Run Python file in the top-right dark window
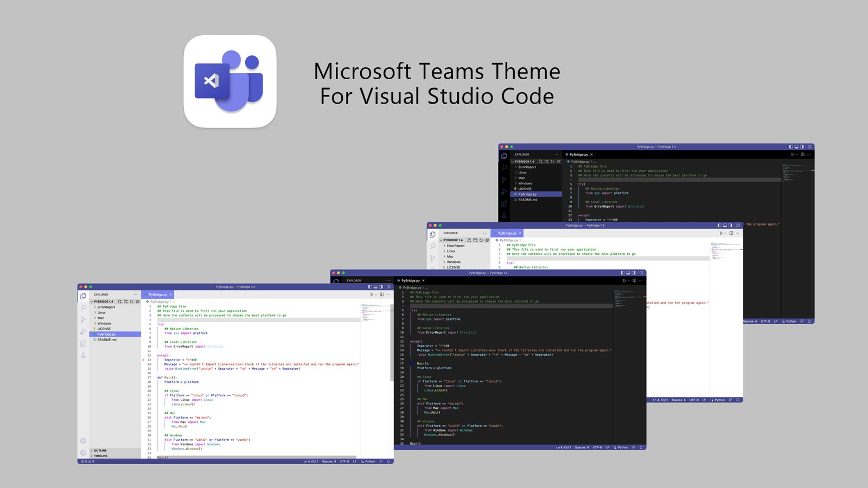The image size is (868, 488). coord(793,155)
